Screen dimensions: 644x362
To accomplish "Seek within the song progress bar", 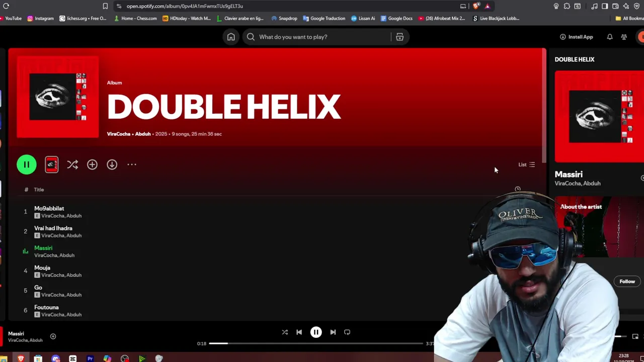I will [316, 343].
